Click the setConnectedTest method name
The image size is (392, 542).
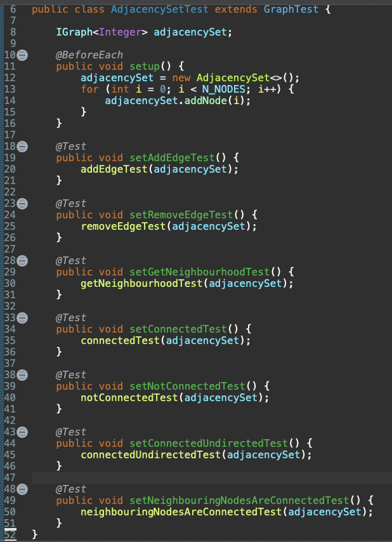(x=178, y=329)
